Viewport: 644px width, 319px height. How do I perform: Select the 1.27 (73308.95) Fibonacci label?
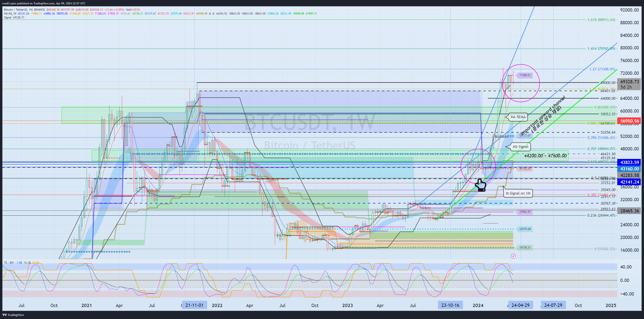click(x=602, y=69)
